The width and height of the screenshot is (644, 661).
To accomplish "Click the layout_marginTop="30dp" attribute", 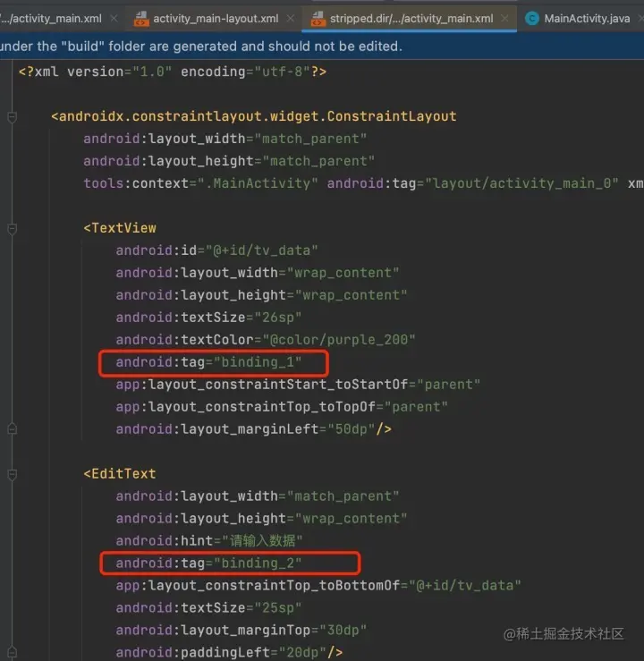I will click(x=241, y=631).
